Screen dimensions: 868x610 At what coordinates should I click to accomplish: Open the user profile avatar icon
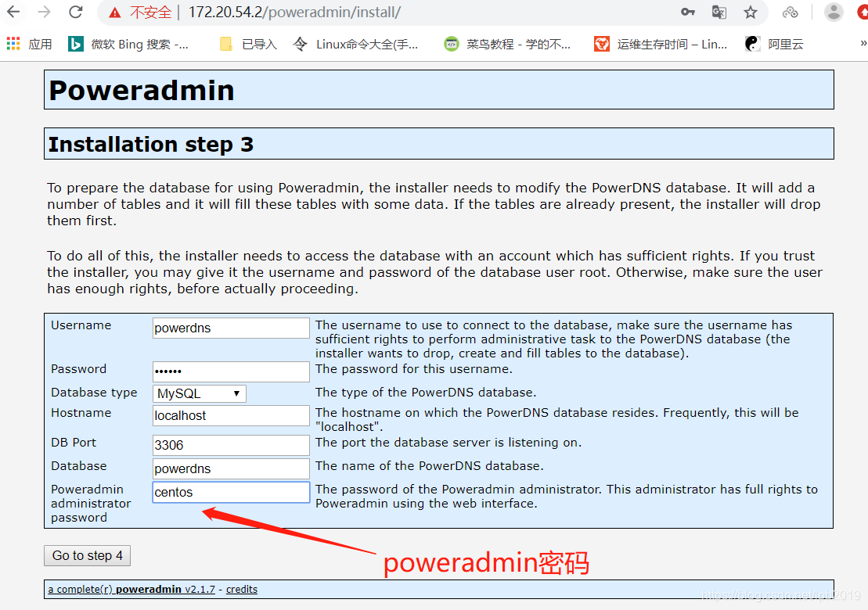[833, 13]
